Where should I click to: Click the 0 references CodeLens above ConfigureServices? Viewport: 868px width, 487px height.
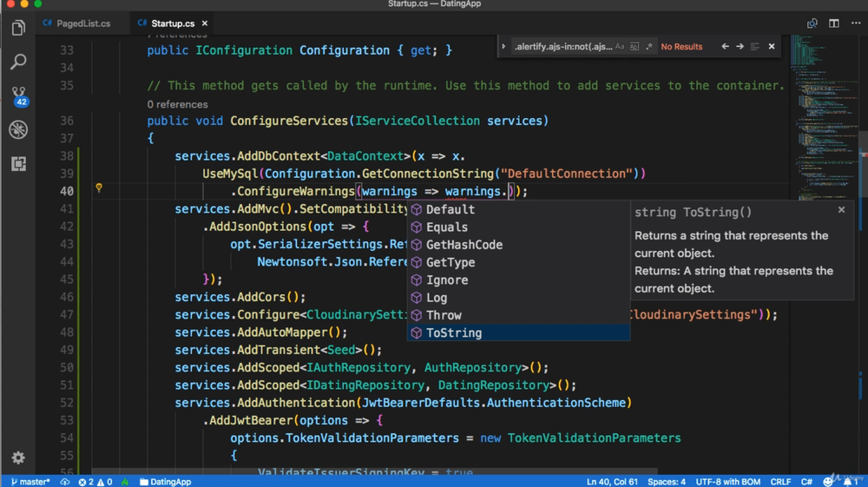pos(177,104)
